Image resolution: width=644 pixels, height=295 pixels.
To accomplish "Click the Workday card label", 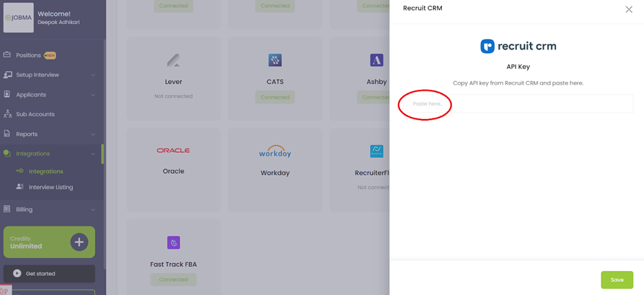I will 275,173.
